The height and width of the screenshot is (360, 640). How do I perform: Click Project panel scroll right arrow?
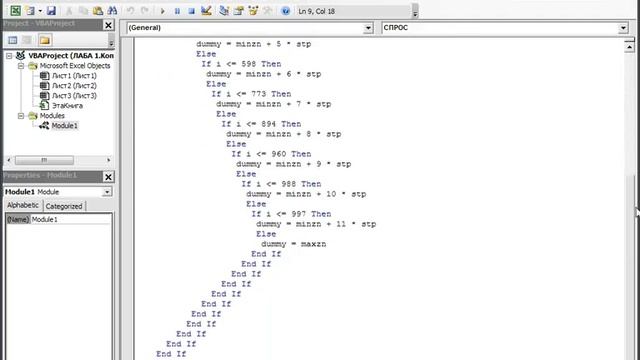[x=109, y=160]
